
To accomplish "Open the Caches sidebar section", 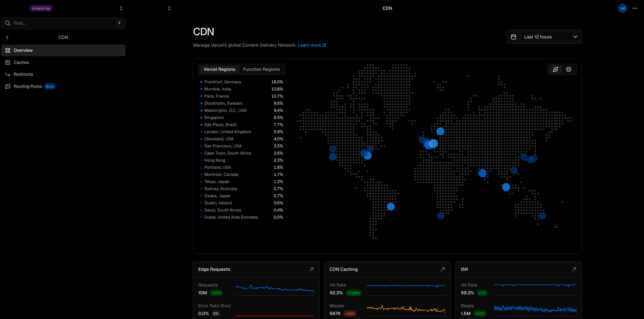I will tap(21, 62).
